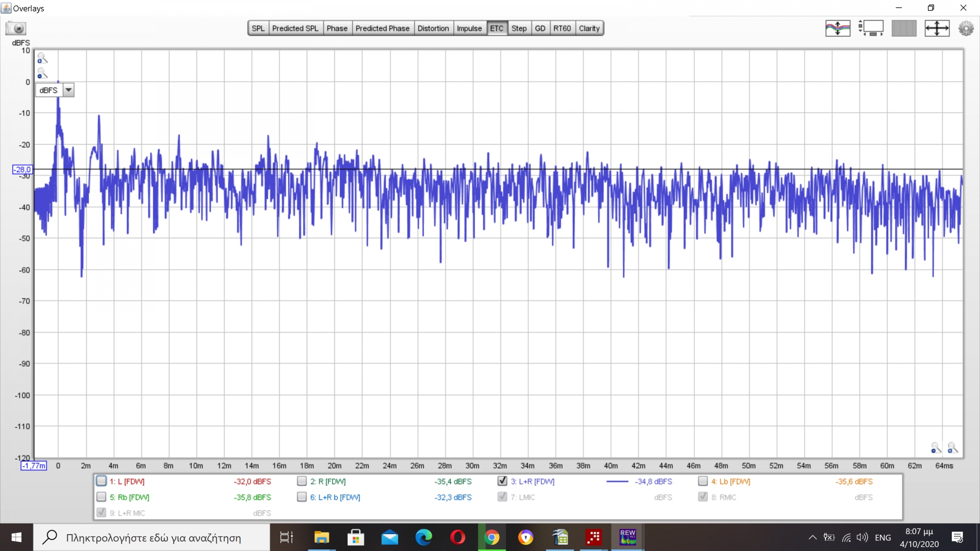
Task: Click the -32,3 dBFS value of L+R b
Action: pyautogui.click(x=453, y=497)
